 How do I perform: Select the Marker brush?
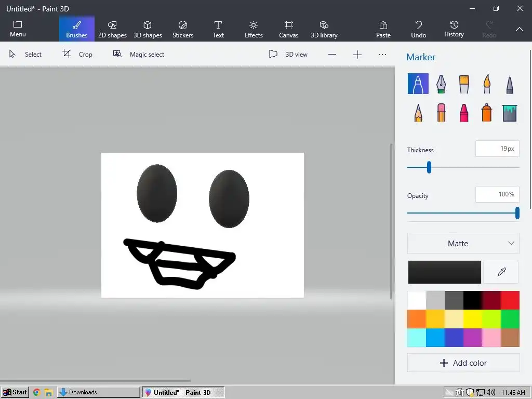coord(418,84)
